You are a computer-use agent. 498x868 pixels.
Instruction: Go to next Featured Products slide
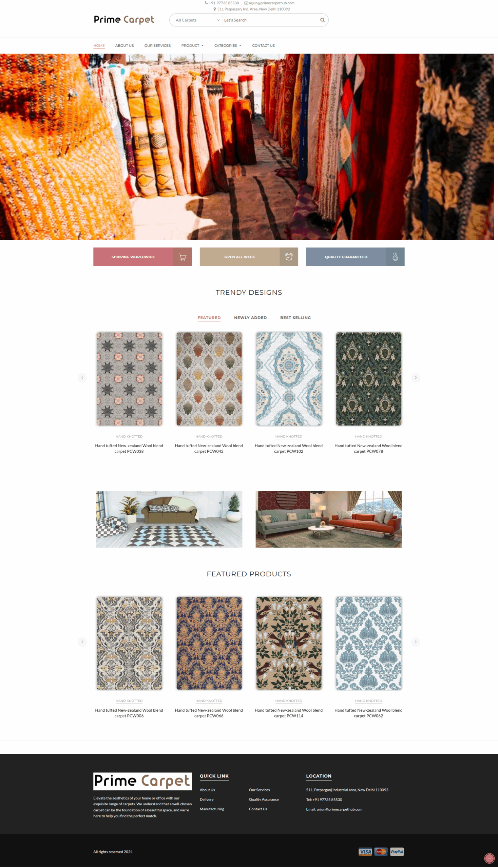pyautogui.click(x=416, y=642)
